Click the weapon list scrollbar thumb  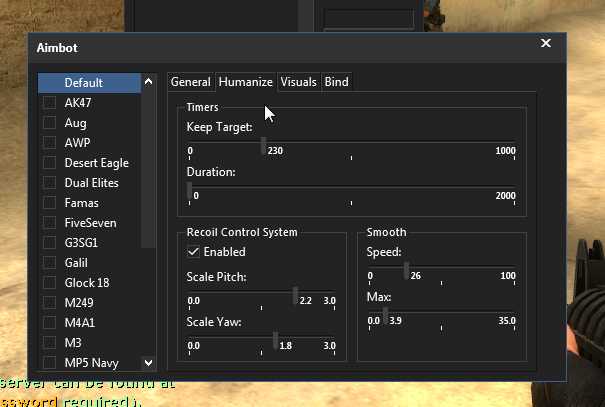pyautogui.click(x=149, y=170)
